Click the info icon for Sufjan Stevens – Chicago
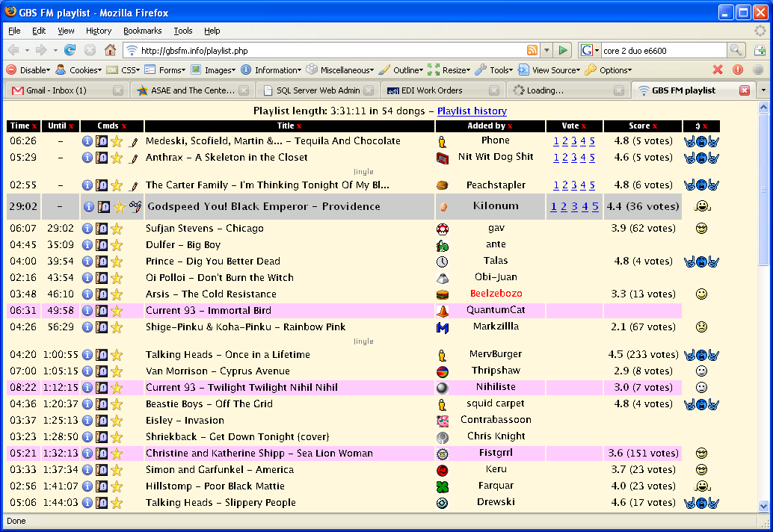The image size is (773, 532). pyautogui.click(x=87, y=229)
